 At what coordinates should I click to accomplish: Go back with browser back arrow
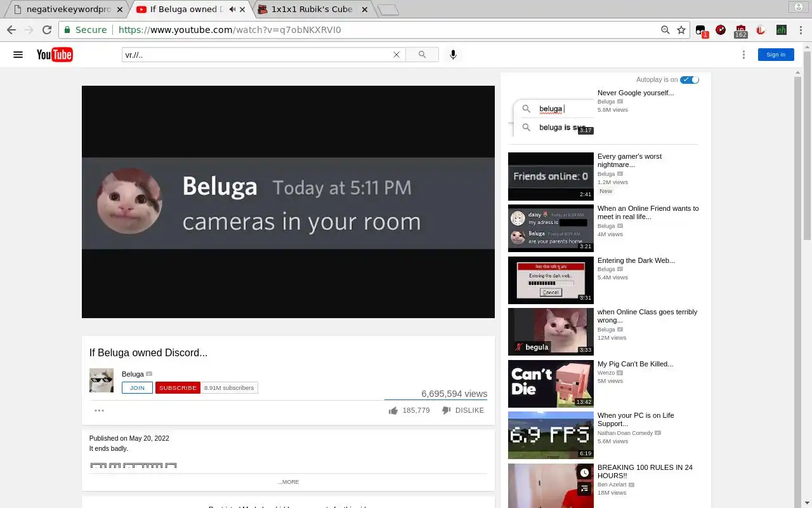[x=11, y=30]
